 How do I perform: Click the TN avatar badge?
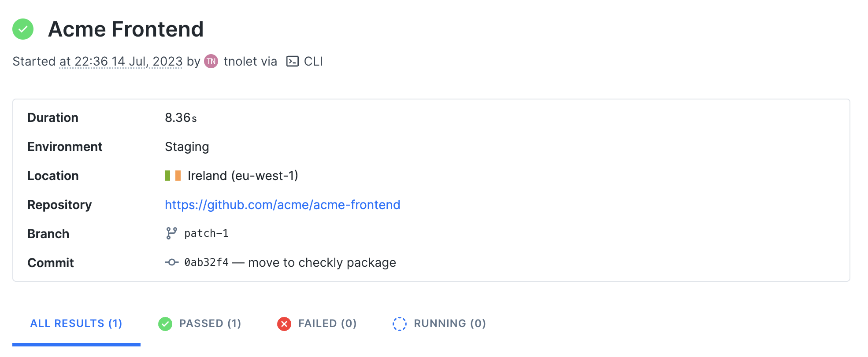(211, 61)
